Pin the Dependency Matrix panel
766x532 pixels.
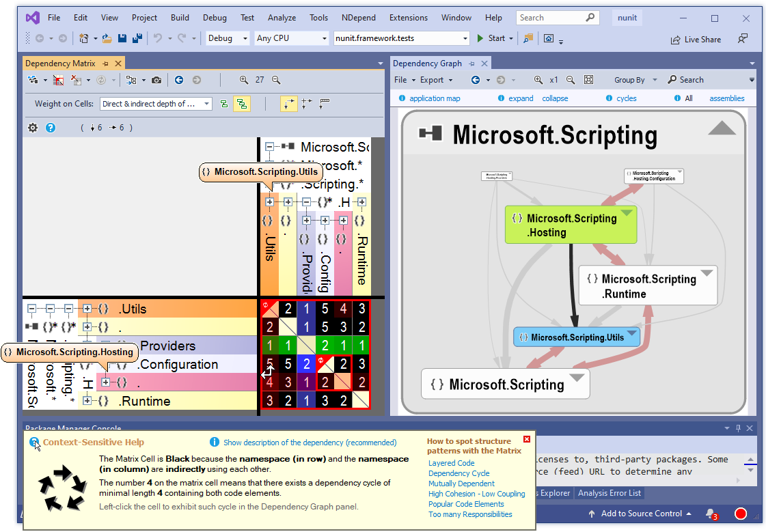[x=105, y=64]
